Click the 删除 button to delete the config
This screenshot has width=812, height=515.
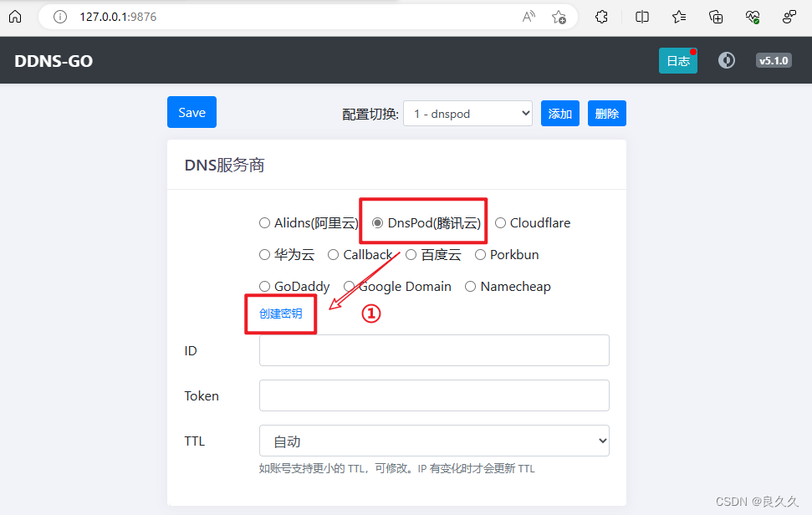[606, 113]
